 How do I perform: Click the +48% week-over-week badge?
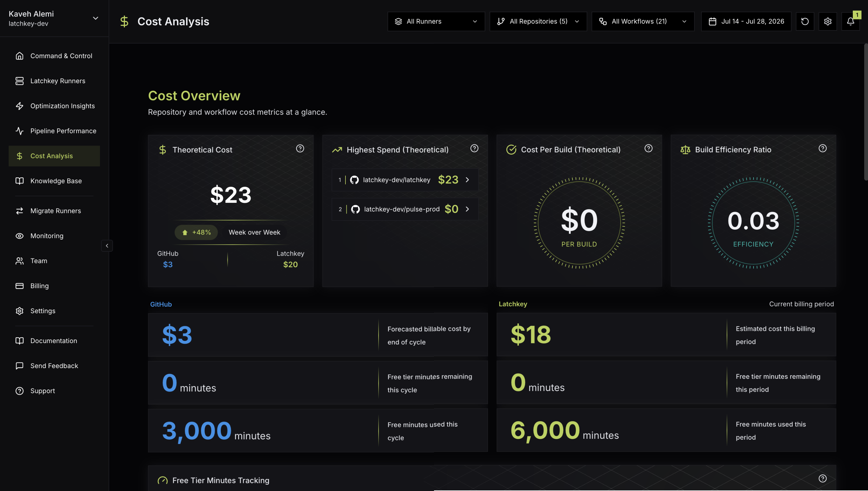point(196,232)
